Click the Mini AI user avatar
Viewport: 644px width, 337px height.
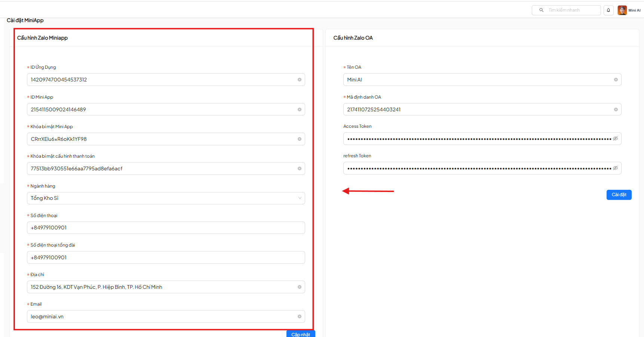[x=622, y=10]
